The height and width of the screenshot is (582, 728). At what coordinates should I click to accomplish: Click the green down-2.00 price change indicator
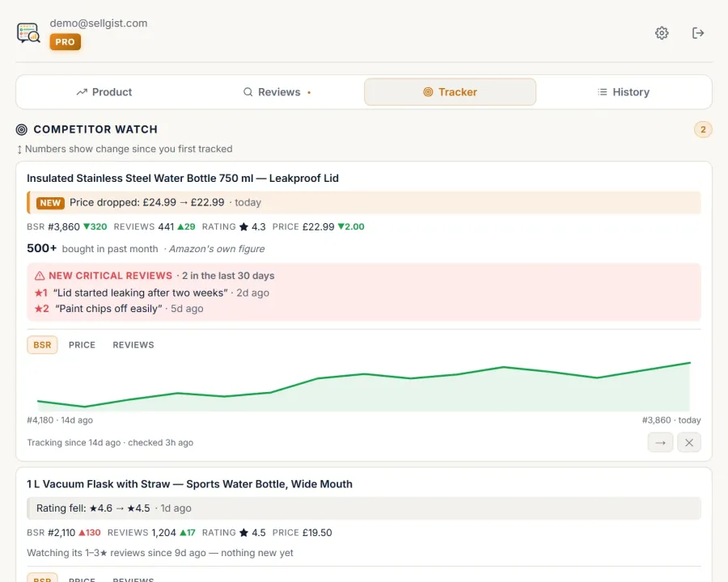(x=351, y=227)
